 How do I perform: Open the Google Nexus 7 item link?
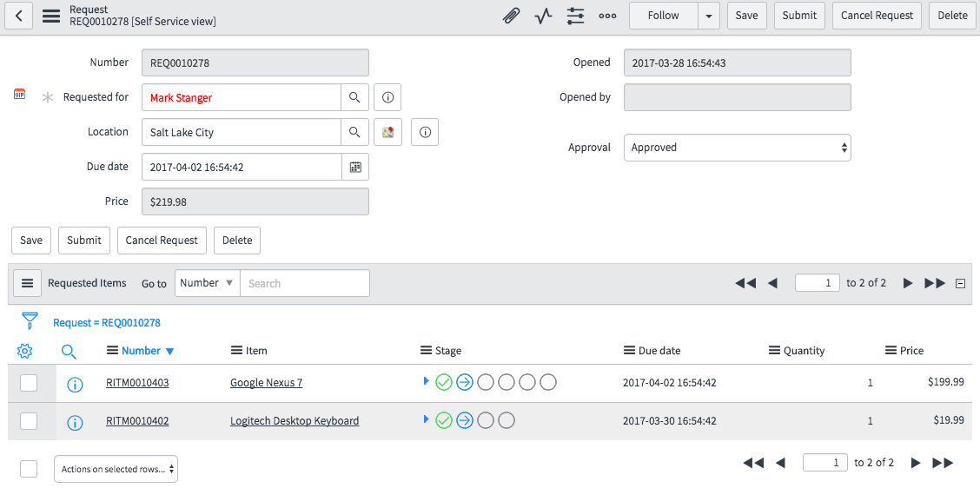point(266,383)
